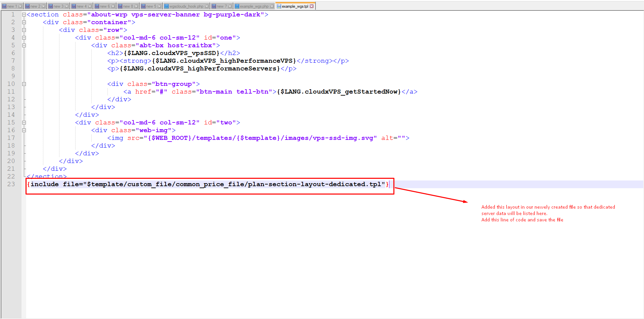The height and width of the screenshot is (319, 644).
Task: Click the close icon on new 7 tab
Action: tap(230, 6)
